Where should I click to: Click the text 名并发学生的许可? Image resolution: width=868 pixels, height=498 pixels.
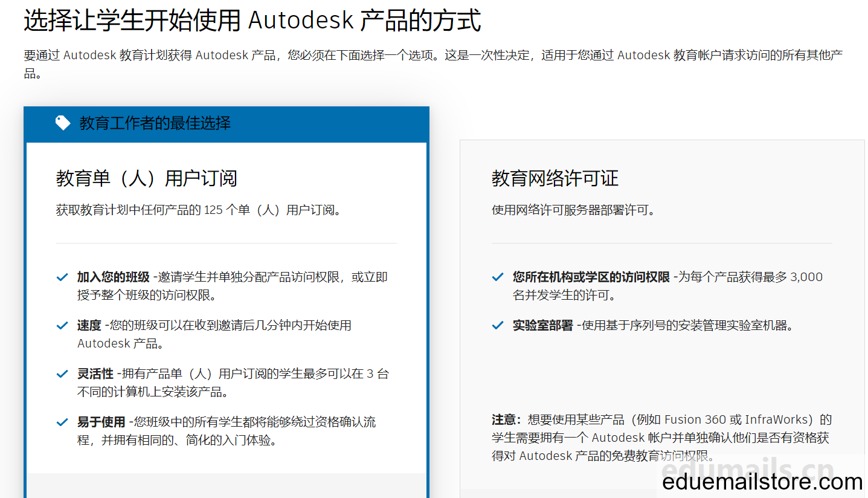(x=564, y=296)
